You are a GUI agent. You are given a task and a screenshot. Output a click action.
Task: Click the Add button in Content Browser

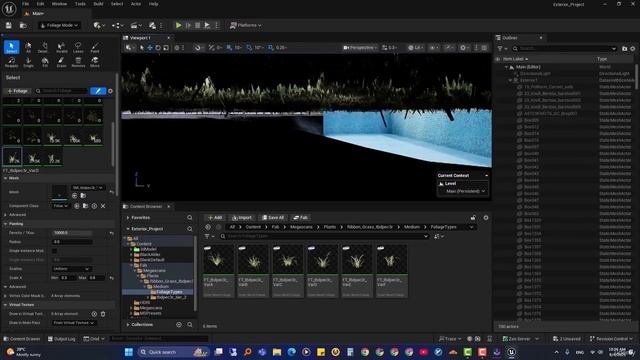215,218
